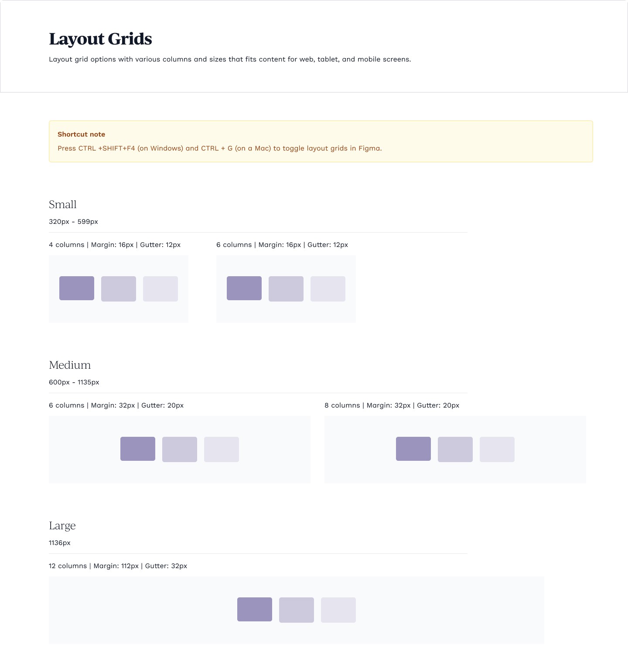Screen dimensions: 628x672
Task: Select the lightest swatch in 4 columns grid
Action: 160,289
